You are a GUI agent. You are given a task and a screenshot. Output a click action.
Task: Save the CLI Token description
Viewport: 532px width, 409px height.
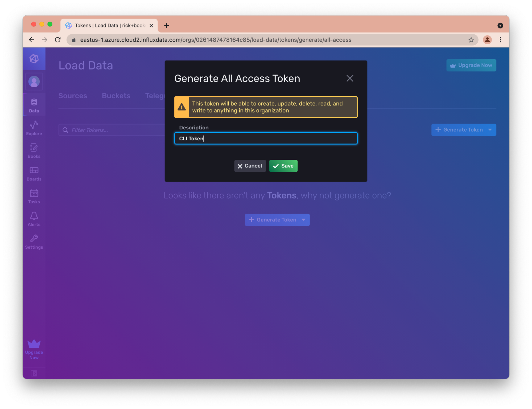coord(283,165)
